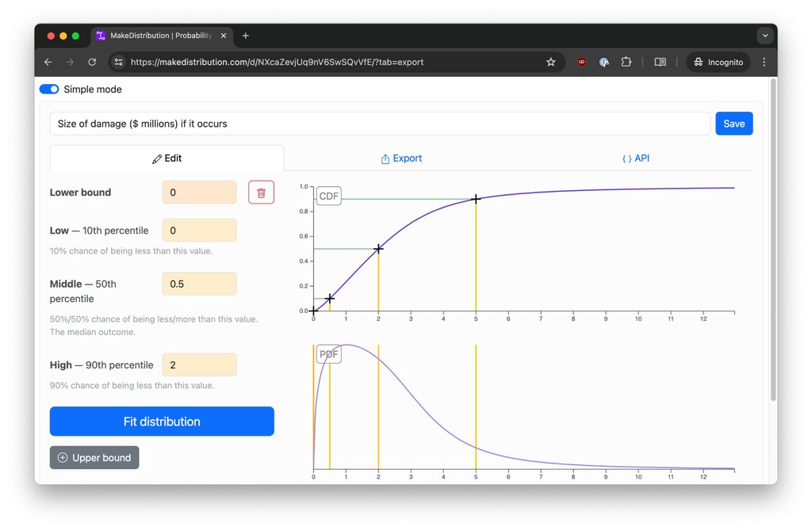This screenshot has height=530, width=812.
Task: Open the API tab
Action: 635,158
